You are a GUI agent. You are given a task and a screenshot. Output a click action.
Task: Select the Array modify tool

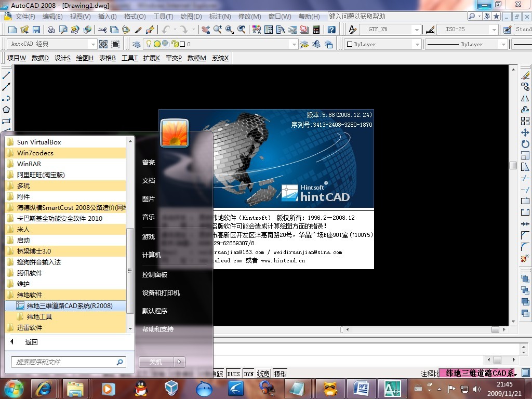[525, 121]
